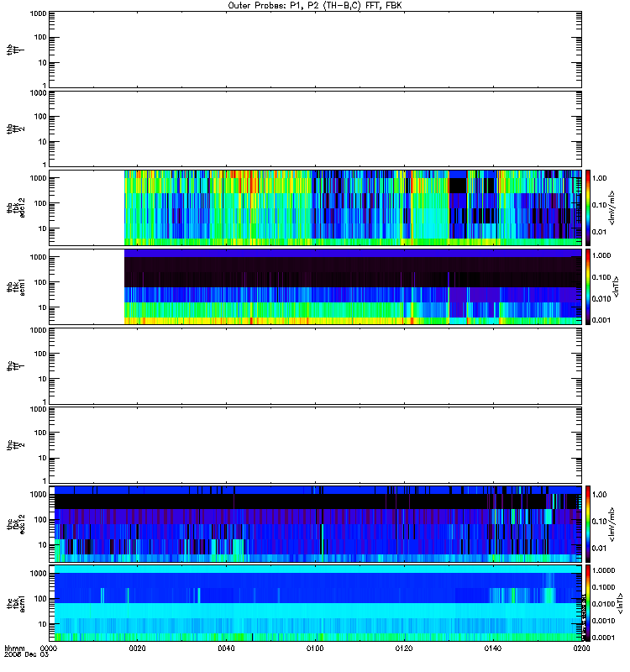Image resolution: width=630 pixels, height=672 pixels.
Task: Click "0.0010" on the thc scm1 color bar
Action: coord(603,621)
